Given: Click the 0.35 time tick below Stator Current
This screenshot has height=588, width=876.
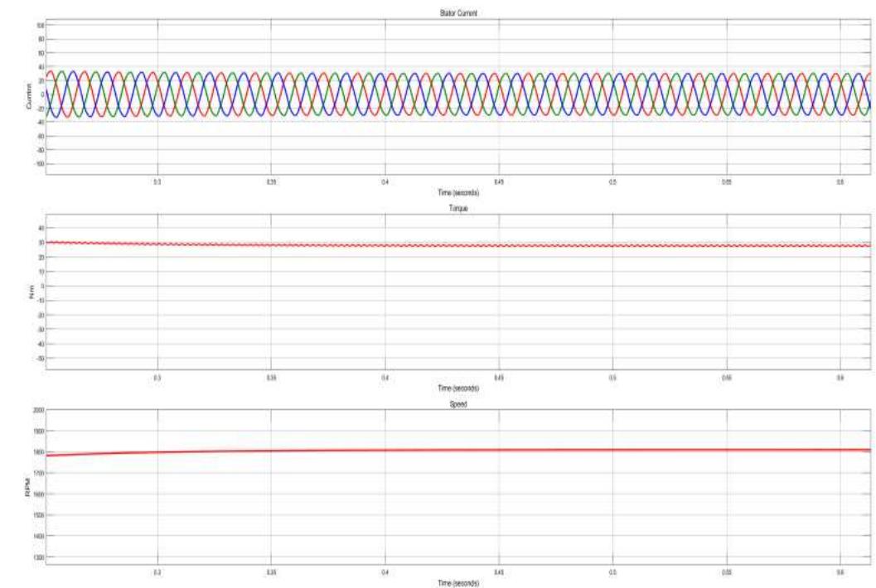Looking at the screenshot, I should coord(271,182).
